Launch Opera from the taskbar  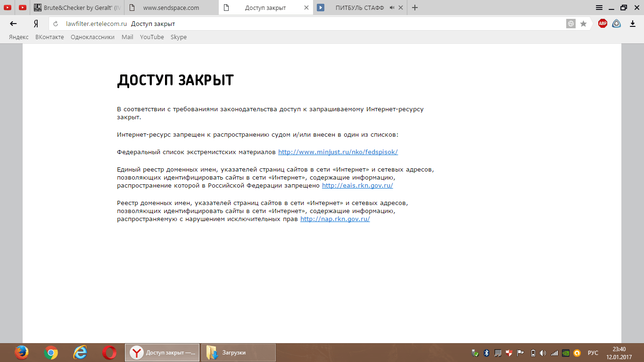pyautogui.click(x=109, y=353)
